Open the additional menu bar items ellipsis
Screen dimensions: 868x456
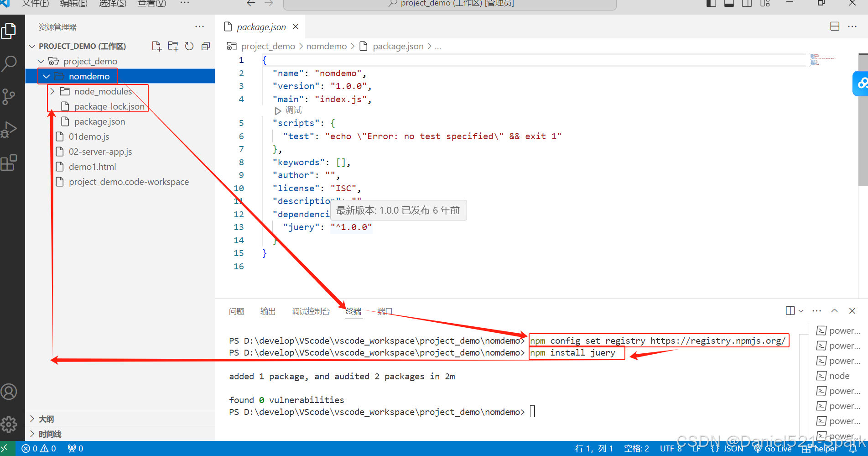click(184, 3)
